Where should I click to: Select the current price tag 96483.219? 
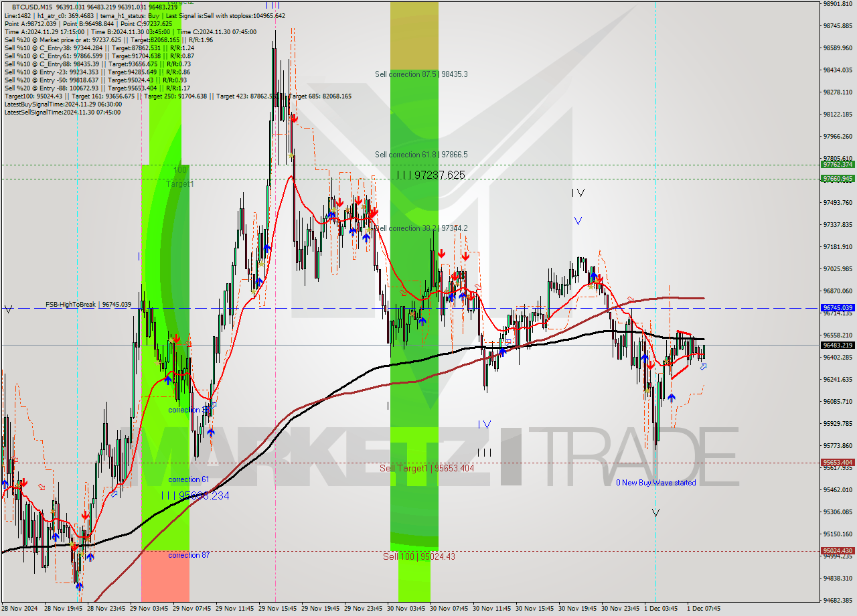click(x=837, y=345)
